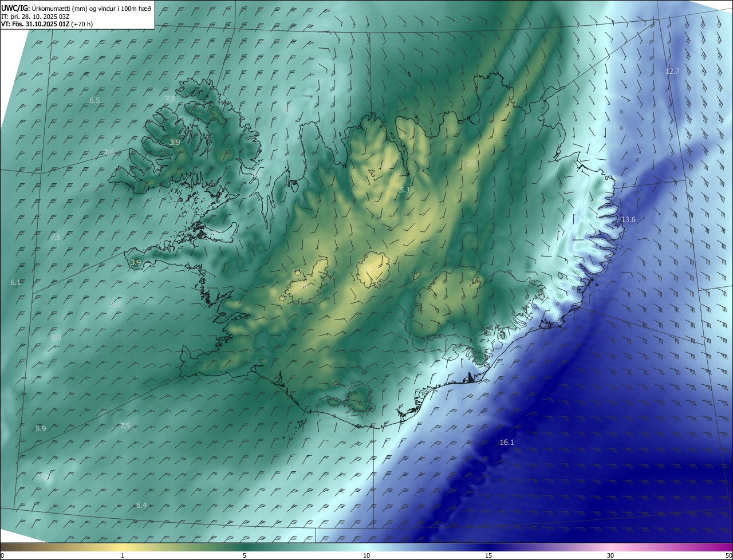The height and width of the screenshot is (560, 733).
Task: Click the '30' tick on the colour scale
Action: coord(610,555)
